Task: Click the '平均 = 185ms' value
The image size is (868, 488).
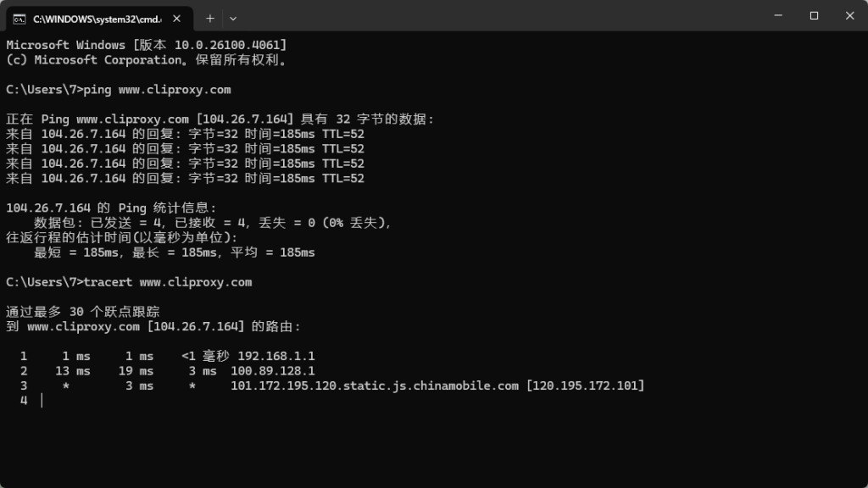Action: point(273,252)
